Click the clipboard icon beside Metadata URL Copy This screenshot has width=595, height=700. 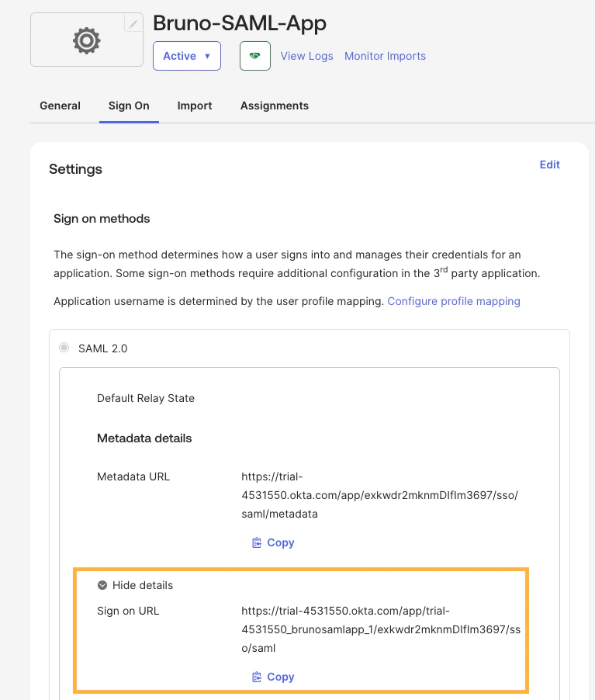point(256,542)
